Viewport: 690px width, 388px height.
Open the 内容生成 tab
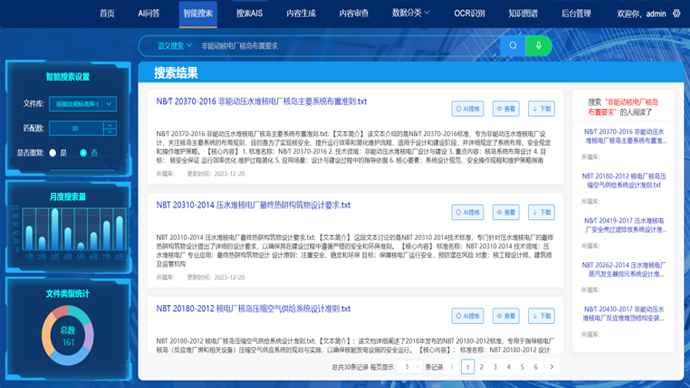click(301, 14)
